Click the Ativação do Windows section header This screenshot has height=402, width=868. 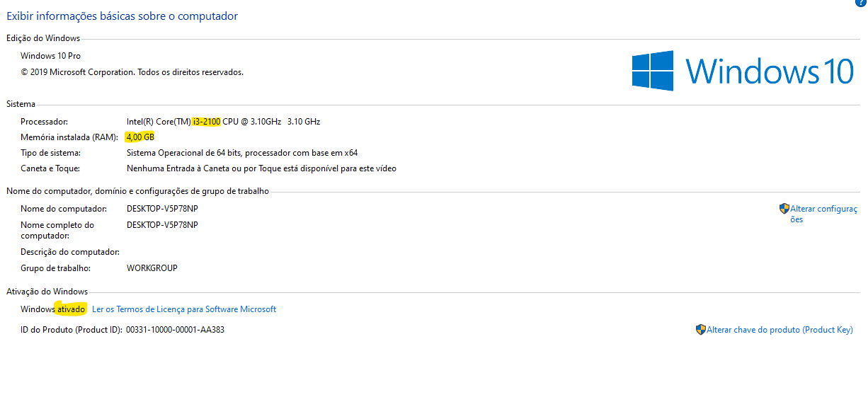[47, 292]
